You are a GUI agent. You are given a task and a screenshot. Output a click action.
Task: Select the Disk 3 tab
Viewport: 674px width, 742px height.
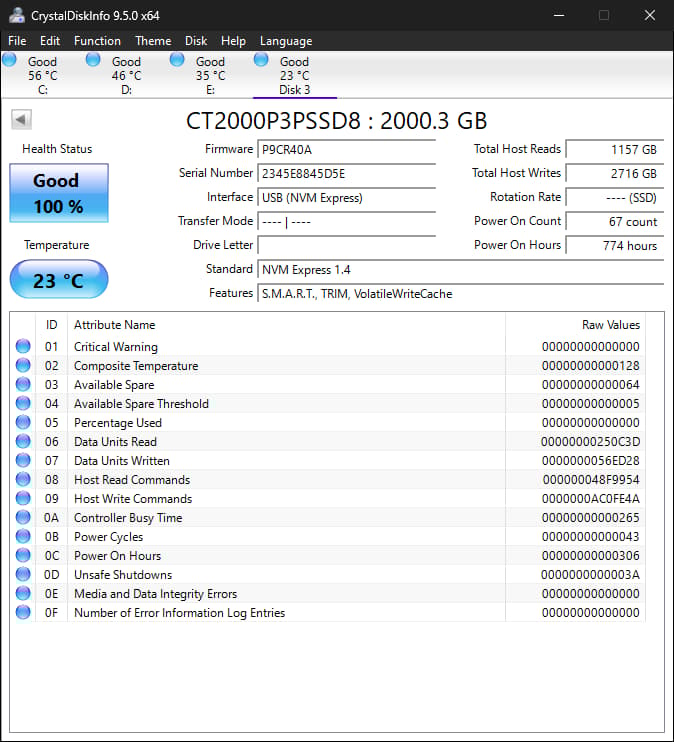coord(294,75)
